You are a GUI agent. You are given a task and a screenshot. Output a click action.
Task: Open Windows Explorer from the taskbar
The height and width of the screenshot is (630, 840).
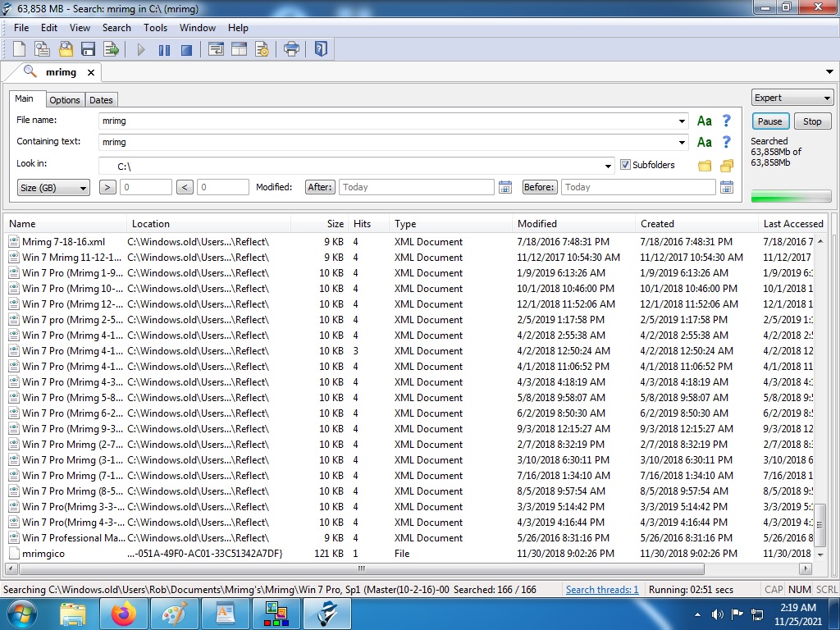(x=73, y=614)
